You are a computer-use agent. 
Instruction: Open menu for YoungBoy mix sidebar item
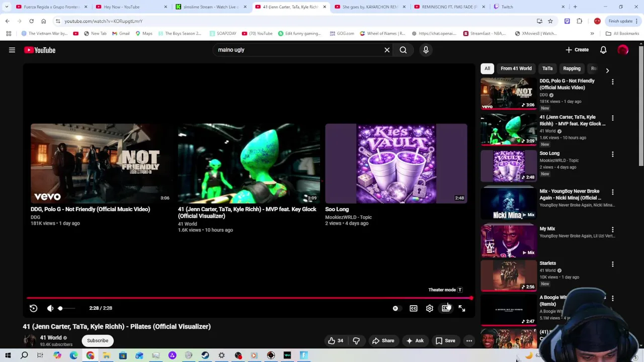click(612, 192)
